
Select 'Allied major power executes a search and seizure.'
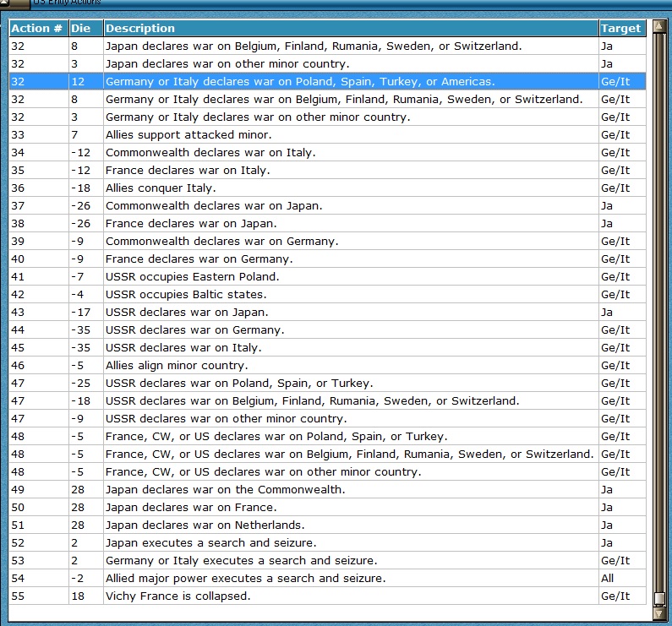pyautogui.click(x=327, y=578)
